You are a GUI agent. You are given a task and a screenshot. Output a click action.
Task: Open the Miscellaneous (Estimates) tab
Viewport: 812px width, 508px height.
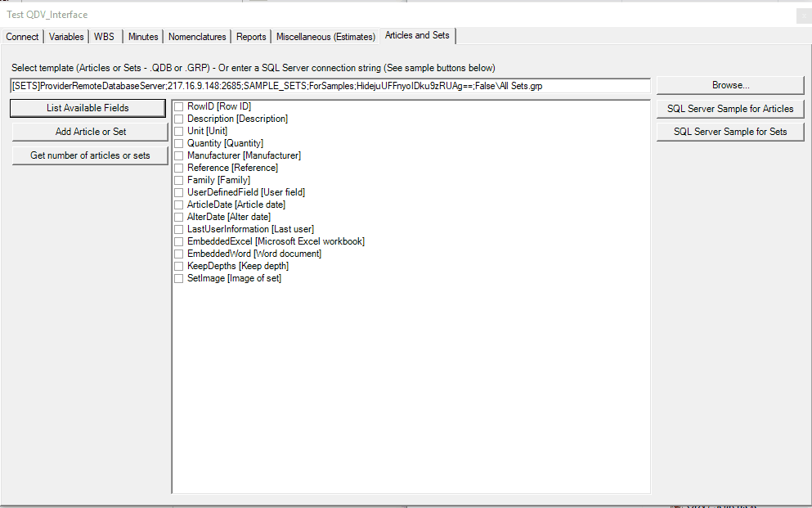click(325, 37)
